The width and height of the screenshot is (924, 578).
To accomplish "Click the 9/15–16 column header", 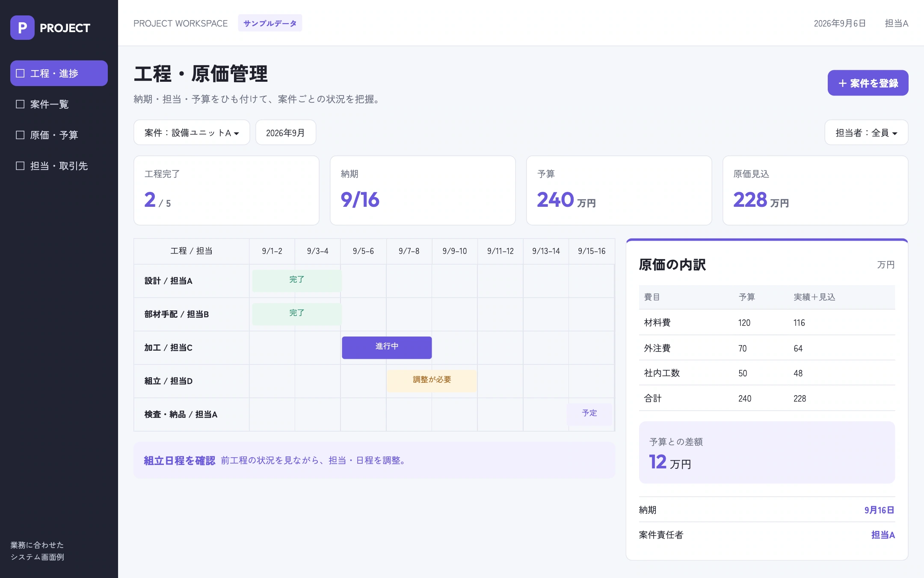I will [x=592, y=251].
